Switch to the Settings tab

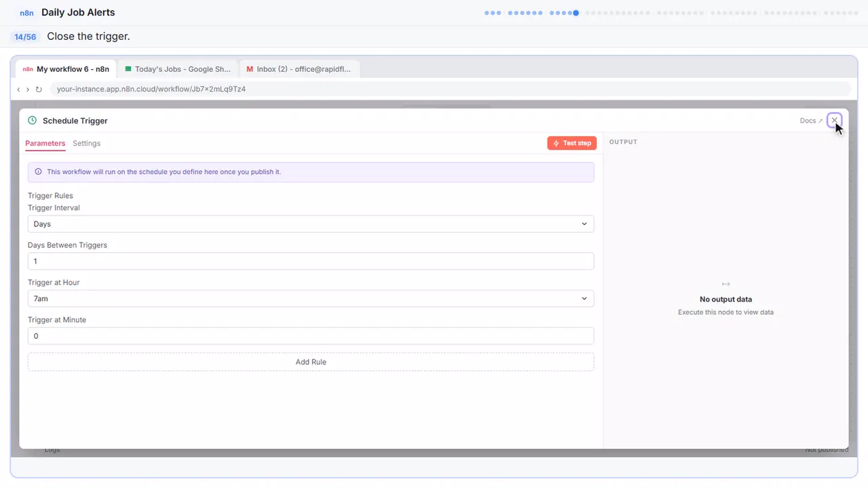point(87,143)
